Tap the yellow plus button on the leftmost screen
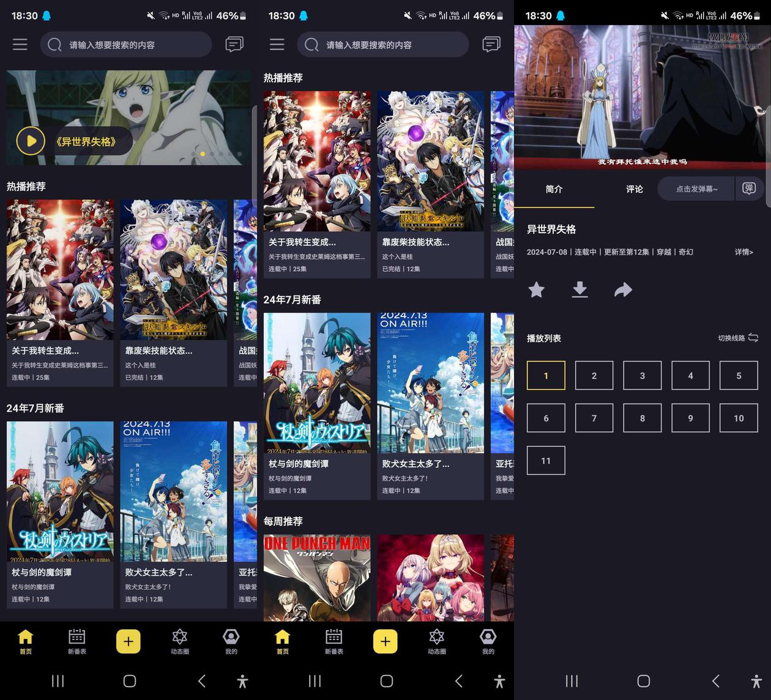The width and height of the screenshot is (771, 700). tap(128, 641)
